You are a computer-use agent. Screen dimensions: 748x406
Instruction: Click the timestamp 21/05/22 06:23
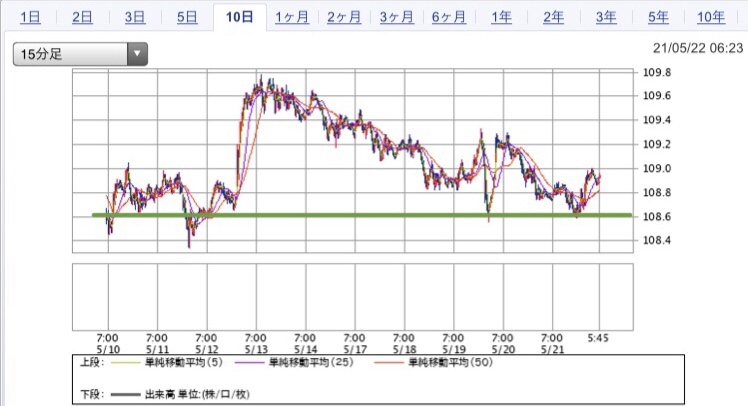point(698,48)
